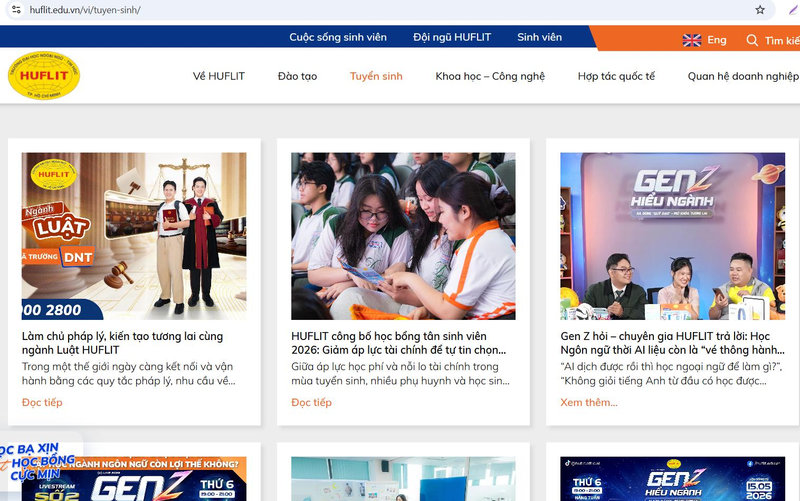Open the Gen Z livestream số 2 banner thumbnail
The width and height of the screenshot is (800, 501).
[134, 479]
